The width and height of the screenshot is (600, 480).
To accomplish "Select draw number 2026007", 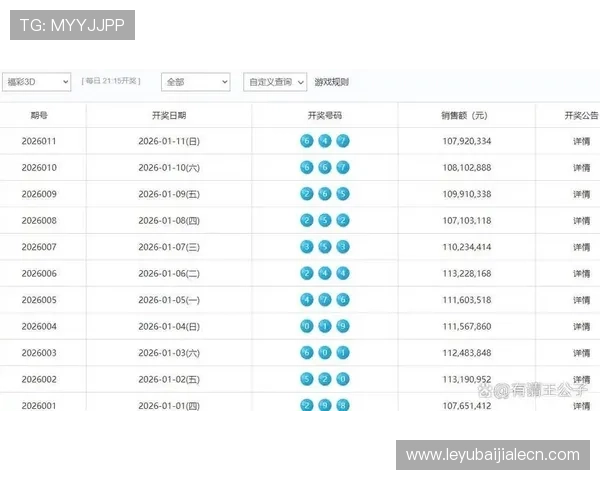I will pos(39,247).
